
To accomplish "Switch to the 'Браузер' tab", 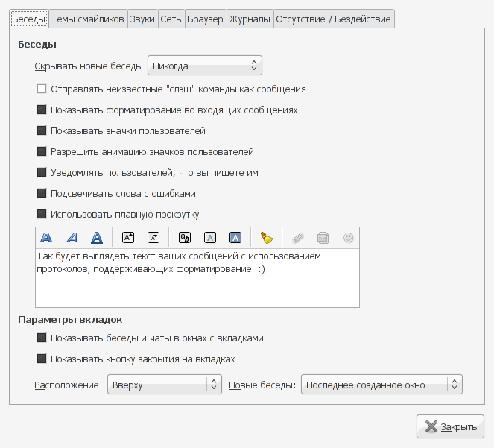I will click(204, 19).
